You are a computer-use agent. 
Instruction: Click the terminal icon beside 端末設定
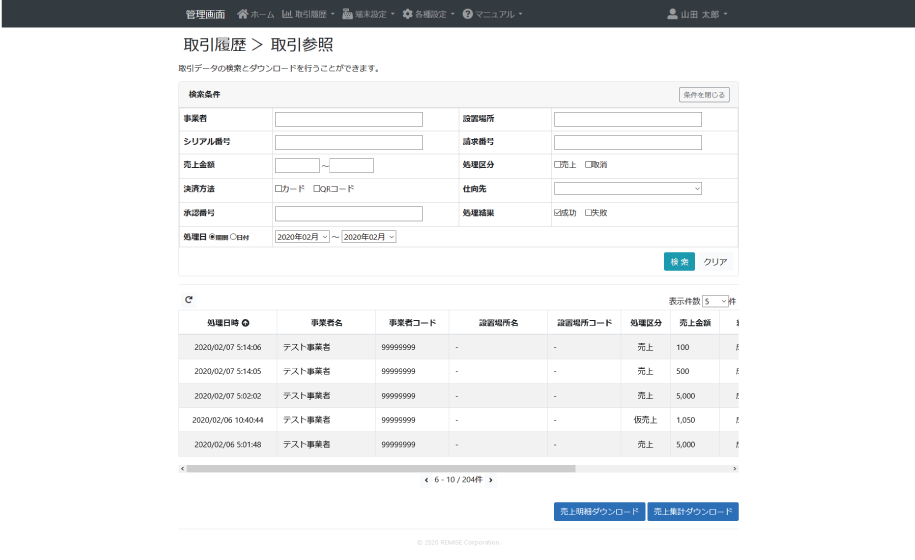click(x=347, y=13)
